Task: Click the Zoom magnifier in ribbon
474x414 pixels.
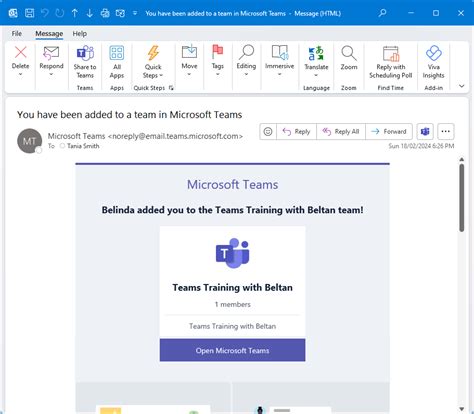Action: pyautogui.click(x=349, y=53)
